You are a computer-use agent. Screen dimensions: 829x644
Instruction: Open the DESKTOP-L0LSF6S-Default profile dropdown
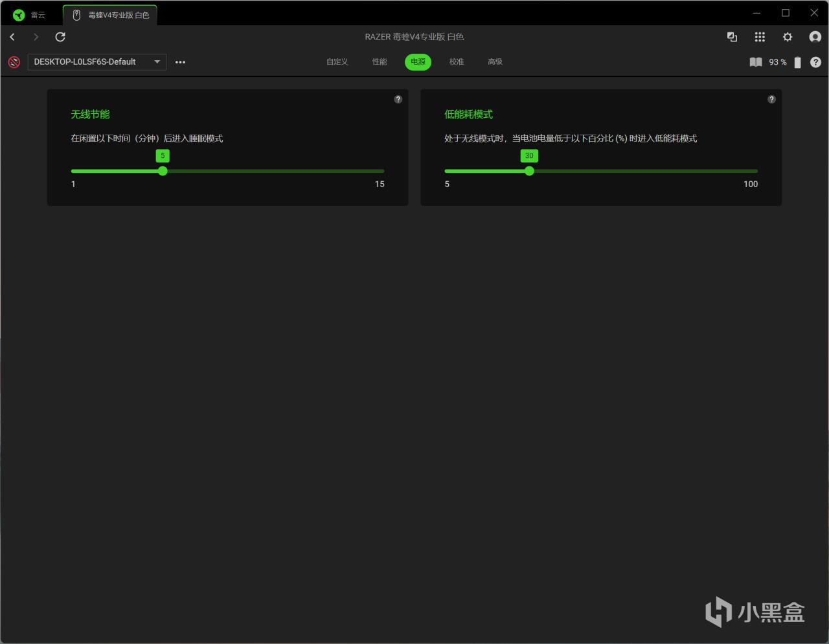pyautogui.click(x=97, y=62)
